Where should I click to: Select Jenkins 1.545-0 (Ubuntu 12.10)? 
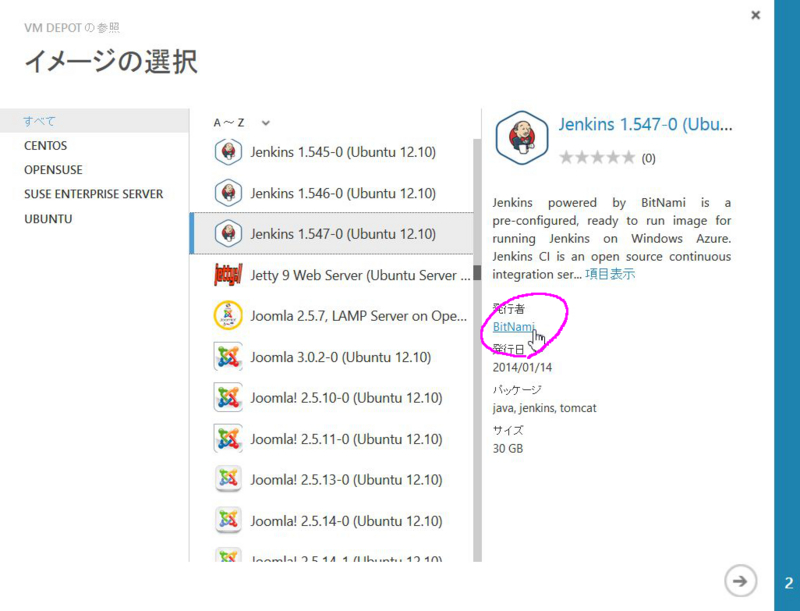(332, 152)
